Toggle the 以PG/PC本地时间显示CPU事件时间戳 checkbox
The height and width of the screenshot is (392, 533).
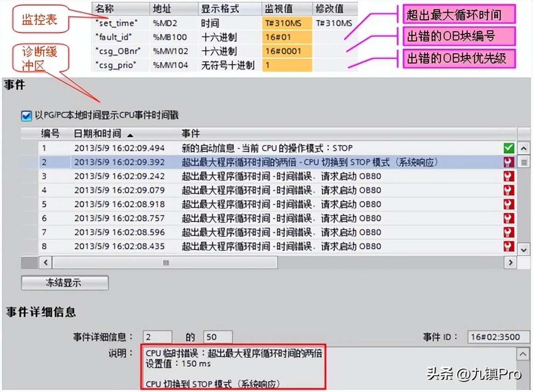tap(26, 116)
